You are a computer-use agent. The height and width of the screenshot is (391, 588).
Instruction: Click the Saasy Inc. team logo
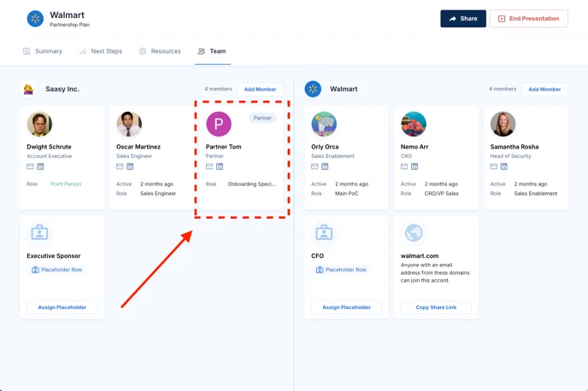[28, 89]
